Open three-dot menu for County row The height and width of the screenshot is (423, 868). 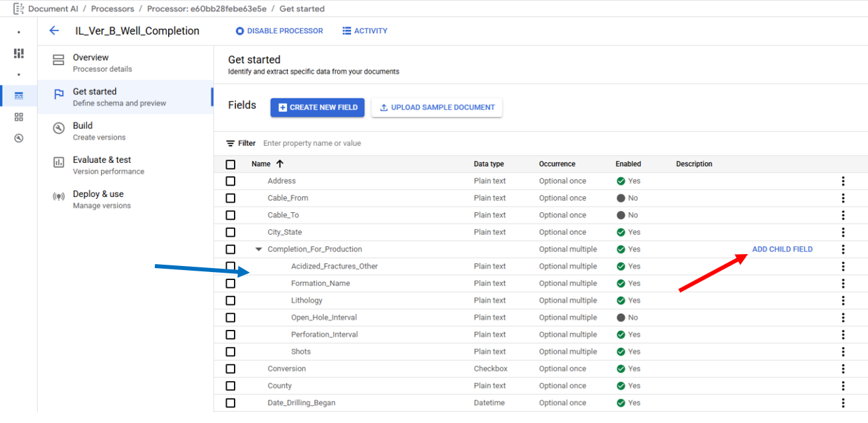pos(843,386)
